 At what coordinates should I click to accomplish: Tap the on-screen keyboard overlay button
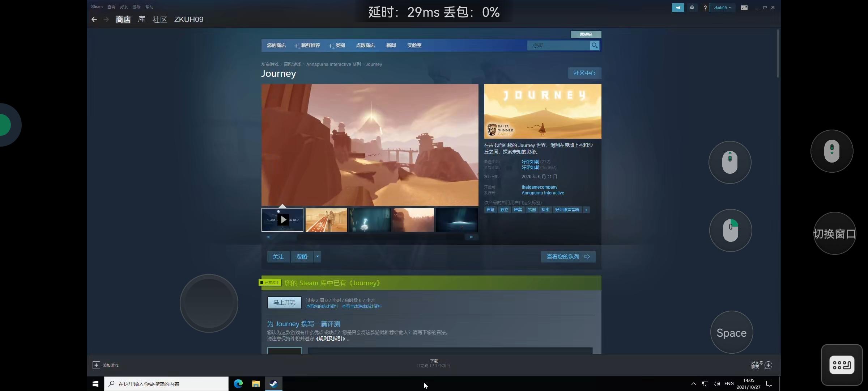[x=842, y=365]
